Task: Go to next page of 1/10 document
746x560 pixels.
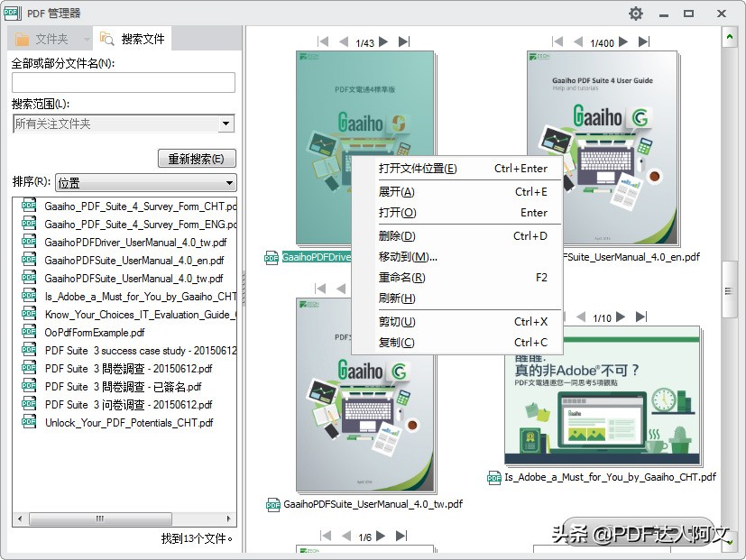Action: pos(621,317)
